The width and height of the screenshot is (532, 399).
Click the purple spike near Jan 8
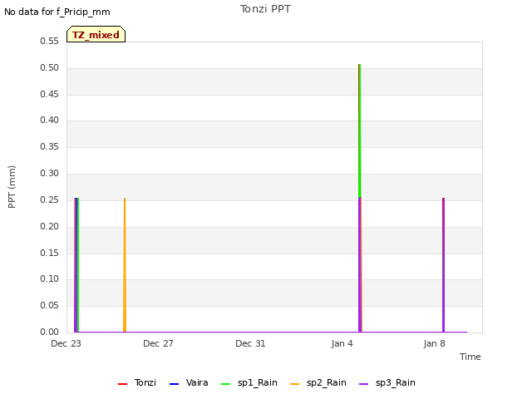point(443,264)
